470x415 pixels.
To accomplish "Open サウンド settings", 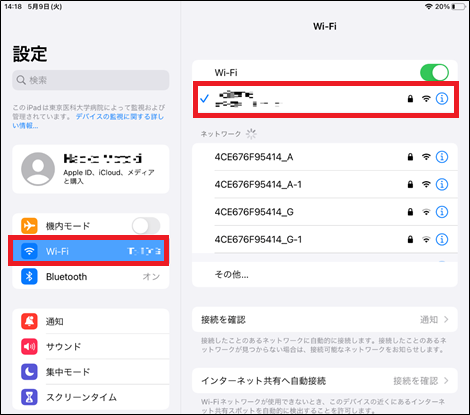I will pos(91,347).
